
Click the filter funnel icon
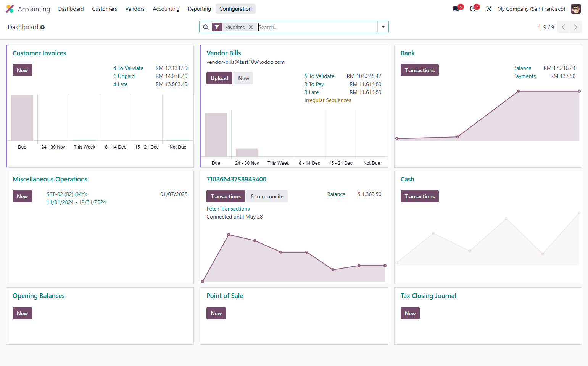[x=217, y=27]
